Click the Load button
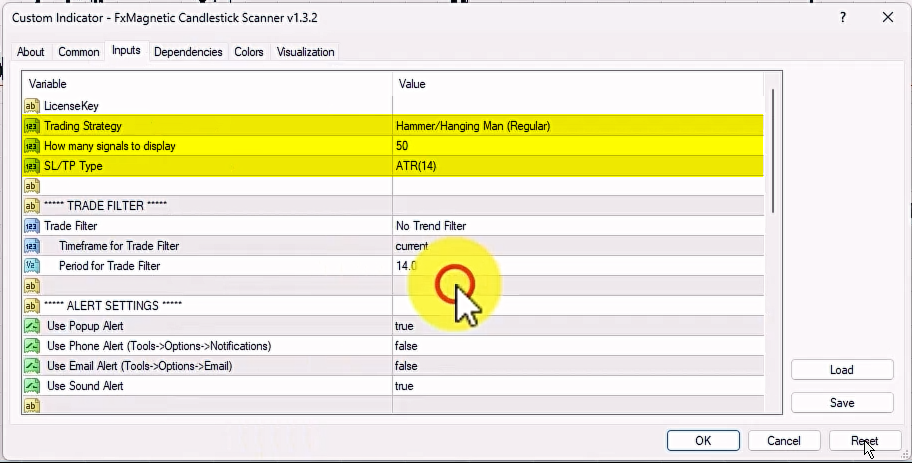This screenshot has width=912, height=463. click(x=841, y=370)
